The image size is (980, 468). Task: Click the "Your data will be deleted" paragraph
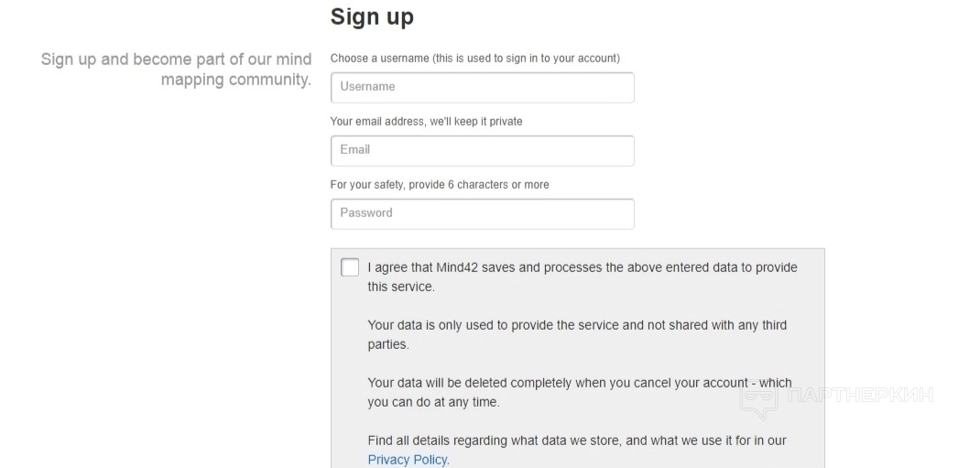tap(579, 383)
